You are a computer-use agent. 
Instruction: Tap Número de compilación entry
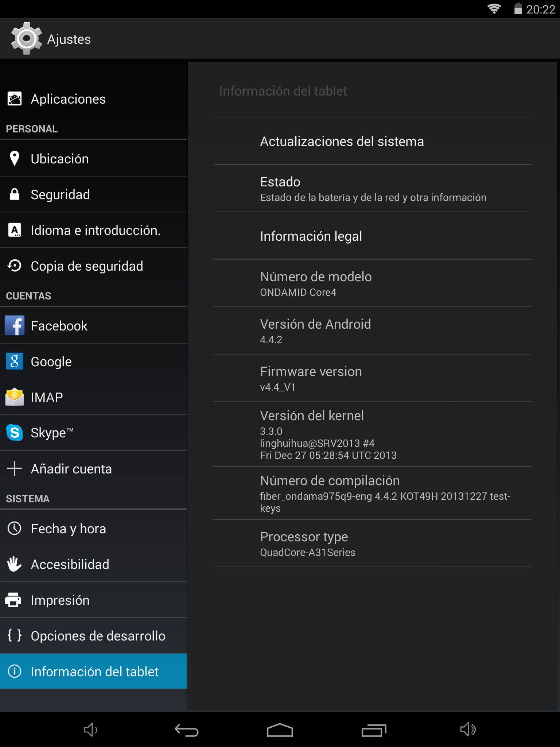[x=372, y=493]
